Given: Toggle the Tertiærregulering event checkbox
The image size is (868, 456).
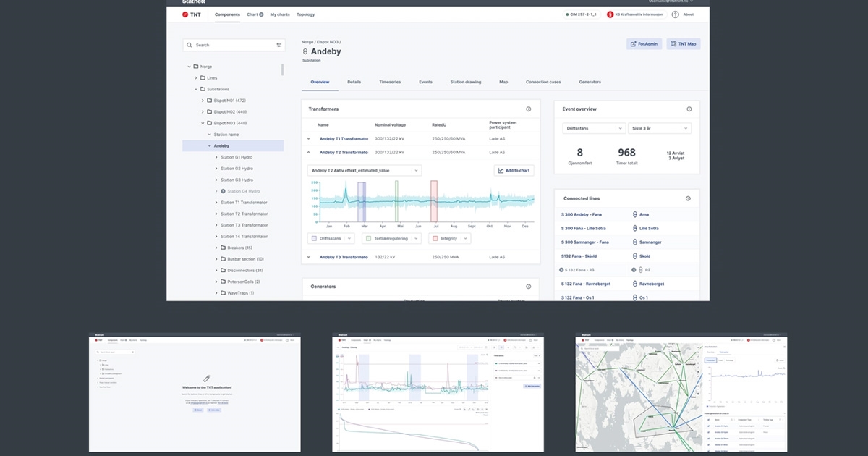Looking at the screenshot, I should (369, 238).
